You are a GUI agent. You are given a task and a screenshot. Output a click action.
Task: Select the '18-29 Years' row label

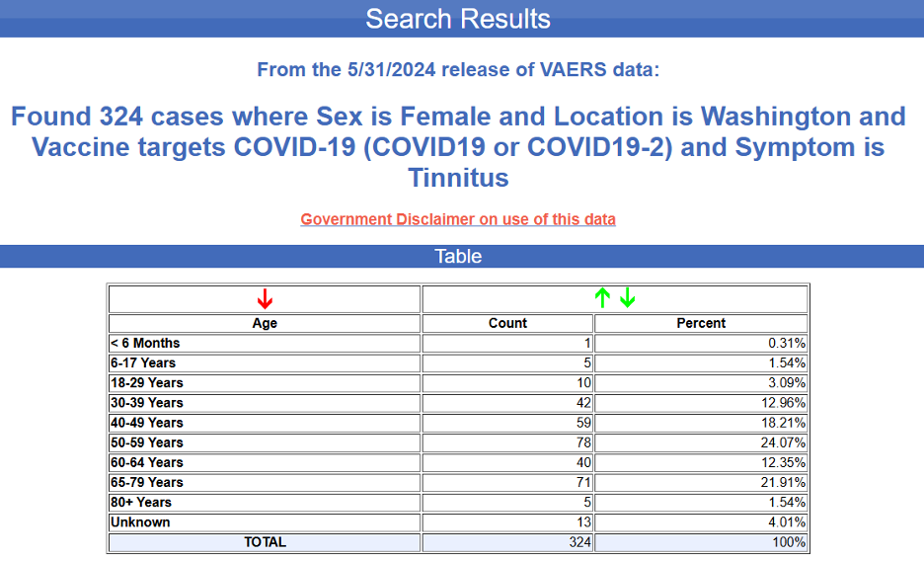click(147, 383)
